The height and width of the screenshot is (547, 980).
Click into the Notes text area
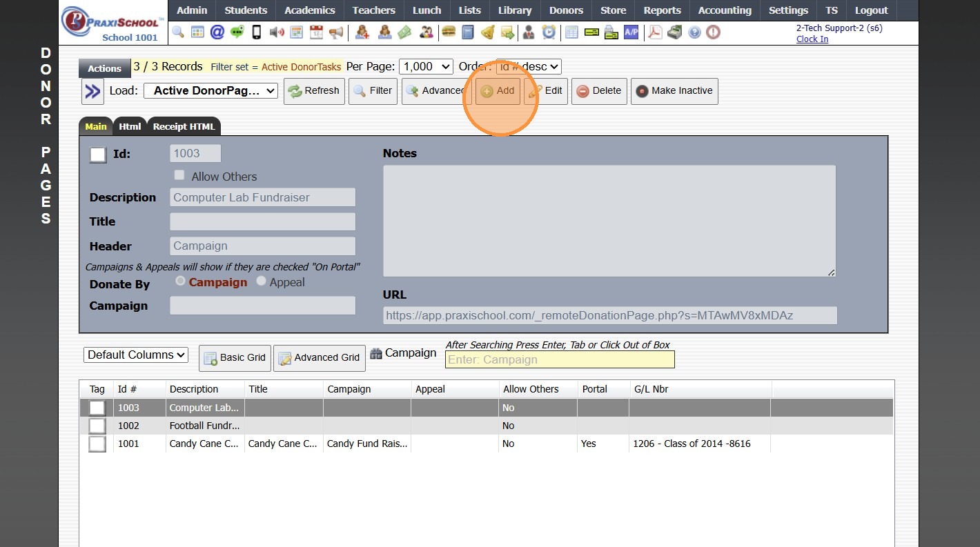609,221
